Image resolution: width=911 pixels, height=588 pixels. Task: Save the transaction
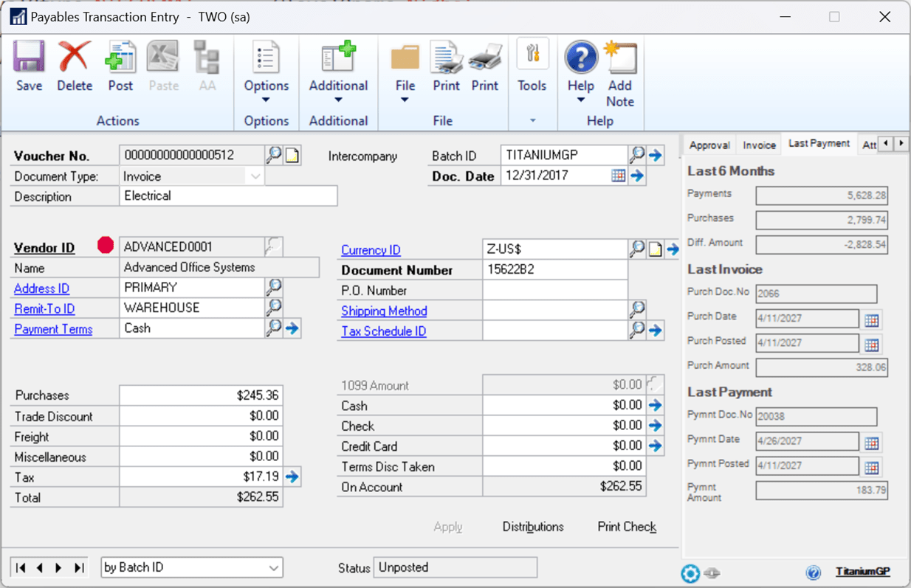(29, 66)
